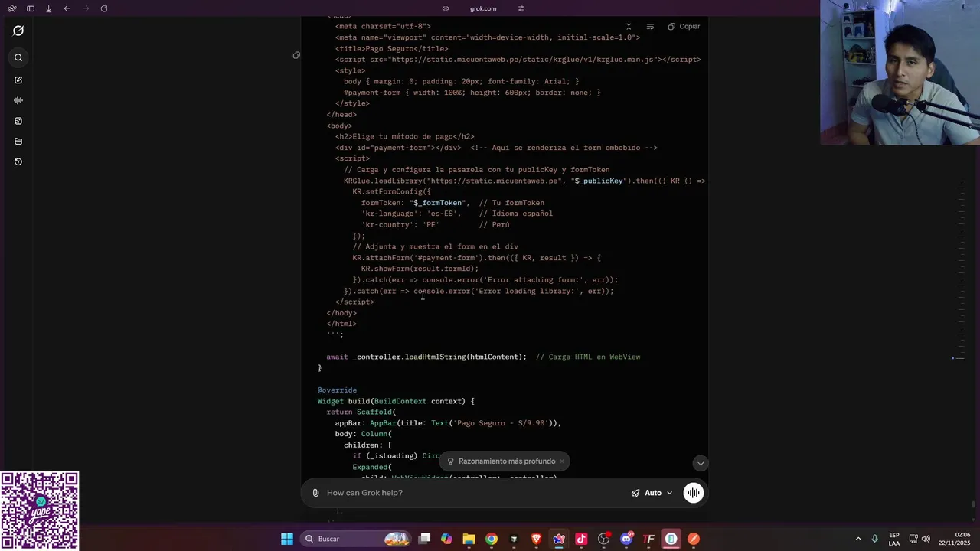
Task: Click the '@override' annotation line
Action: point(338,390)
